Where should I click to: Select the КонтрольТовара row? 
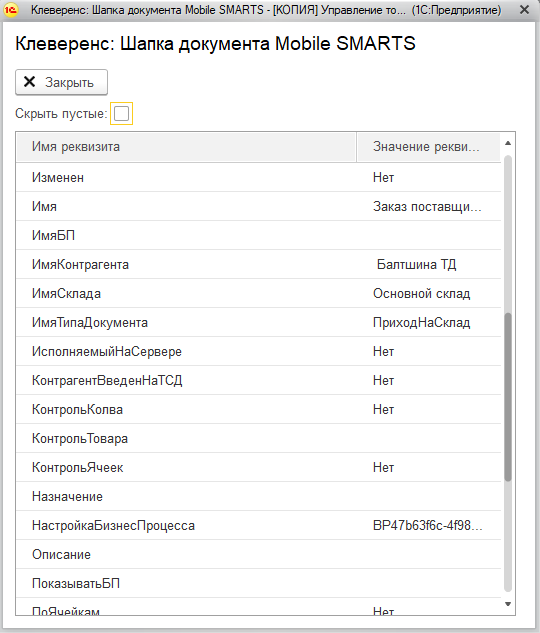point(258,439)
